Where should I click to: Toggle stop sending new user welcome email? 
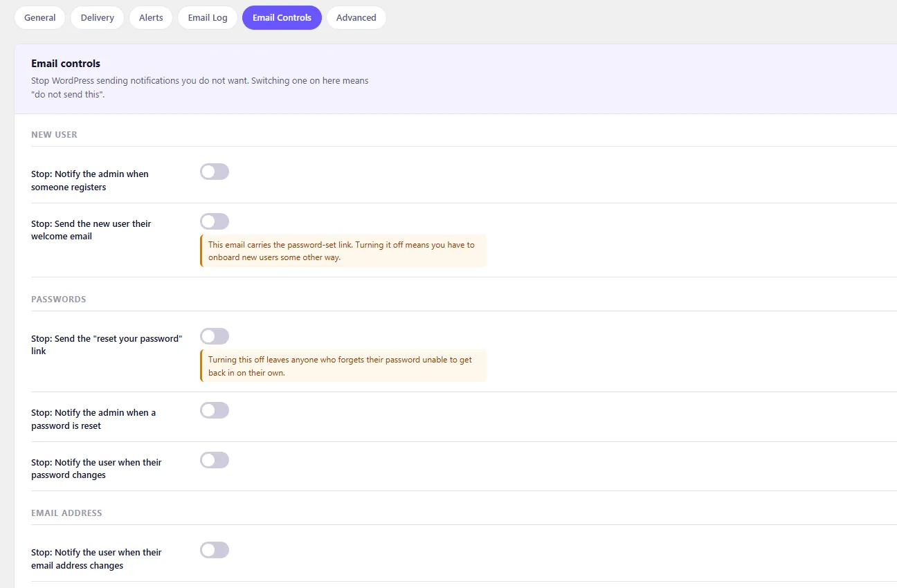coord(215,221)
